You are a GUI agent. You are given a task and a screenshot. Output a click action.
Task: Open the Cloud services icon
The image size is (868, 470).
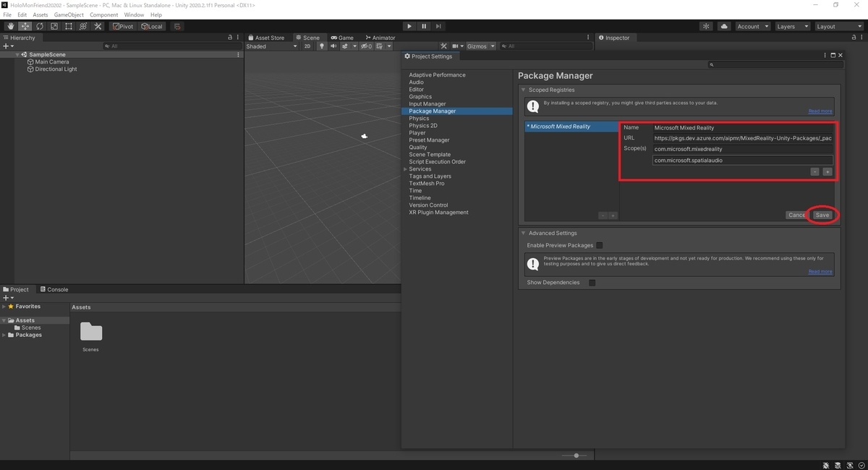(x=725, y=26)
